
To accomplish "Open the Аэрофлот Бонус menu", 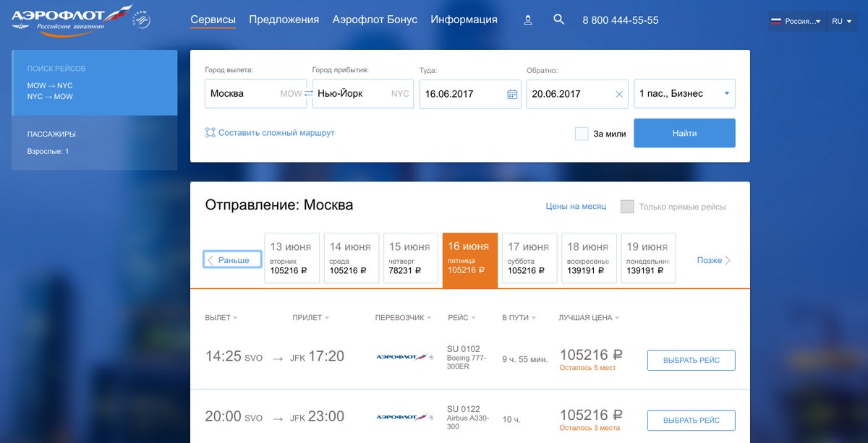I will tap(375, 20).
